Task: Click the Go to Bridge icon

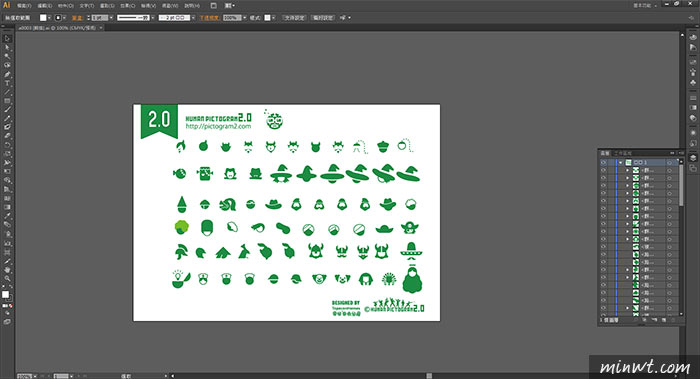Action: click(213, 6)
